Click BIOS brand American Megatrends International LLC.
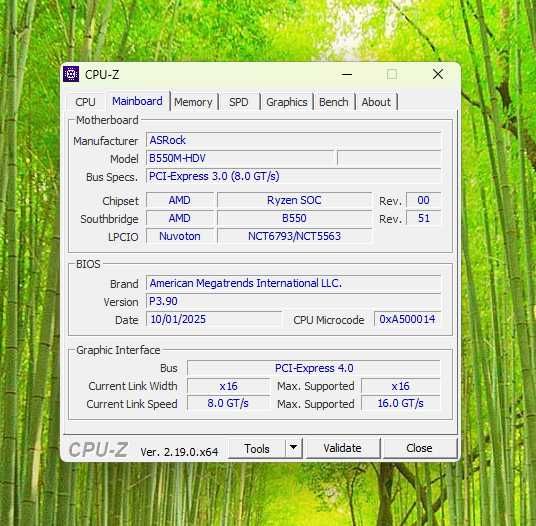Viewport: 536px width, 526px height. pos(293,283)
